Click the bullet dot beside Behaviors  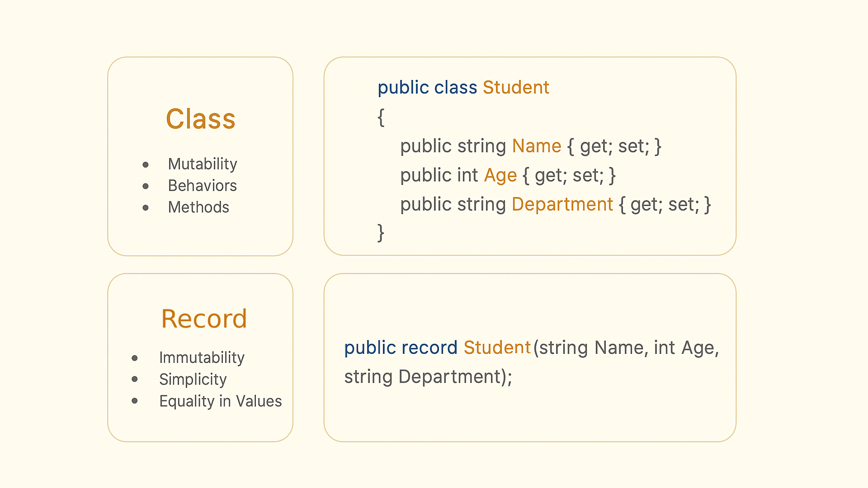pos(146,186)
